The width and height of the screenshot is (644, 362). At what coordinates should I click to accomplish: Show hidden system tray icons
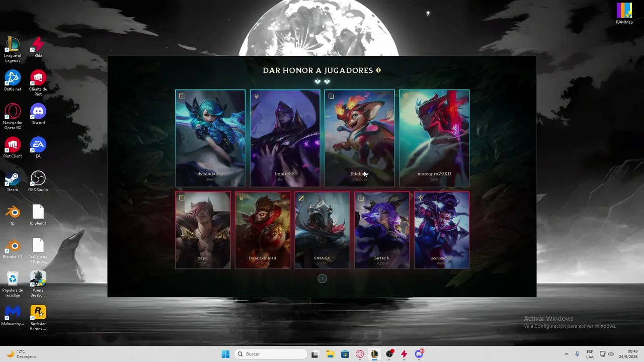[x=566, y=354]
